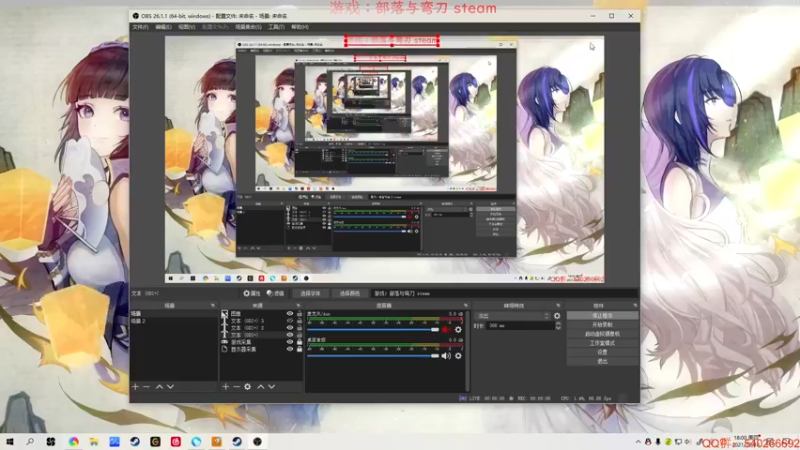Click the 属性 properties button
The image size is (800, 450).
tap(252, 293)
